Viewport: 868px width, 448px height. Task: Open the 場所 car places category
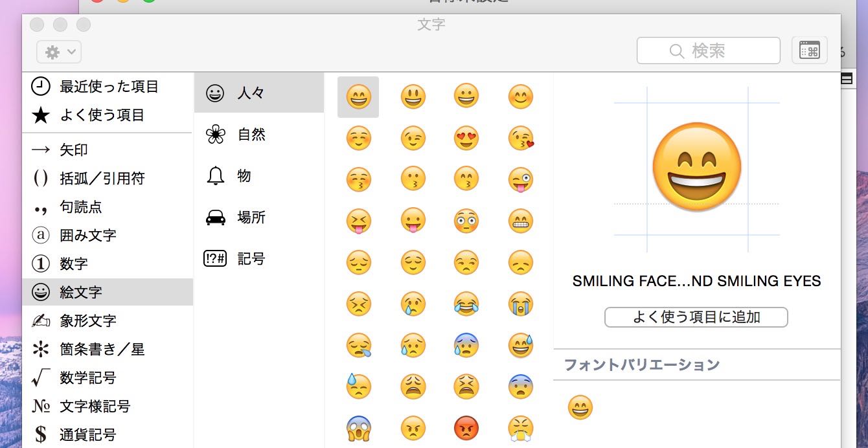(x=259, y=218)
